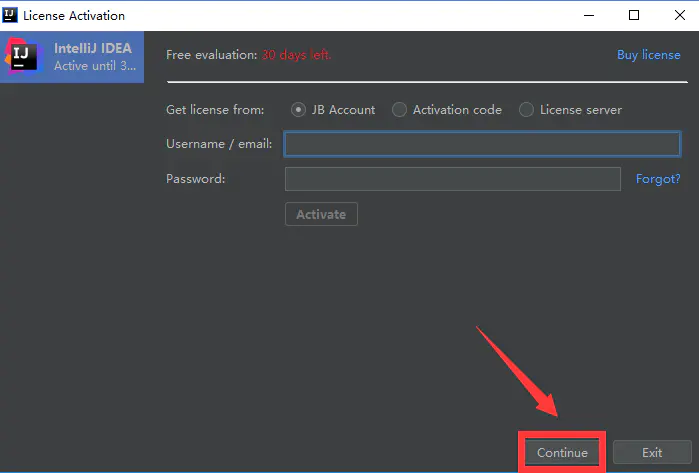Click the IntelliJ IDEA logo icon in sidebar
This screenshot has width=699, height=473.
23,57
